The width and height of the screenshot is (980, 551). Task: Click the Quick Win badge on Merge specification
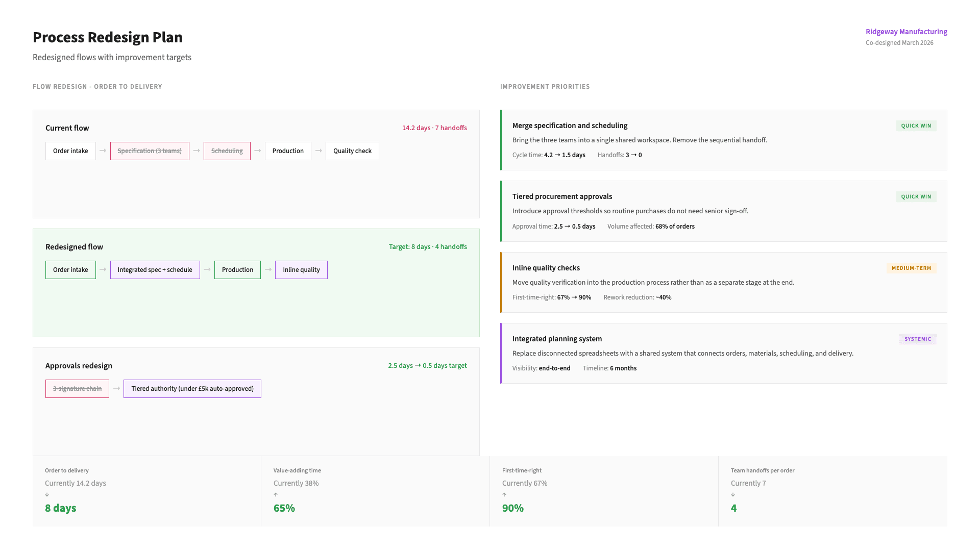coord(916,126)
